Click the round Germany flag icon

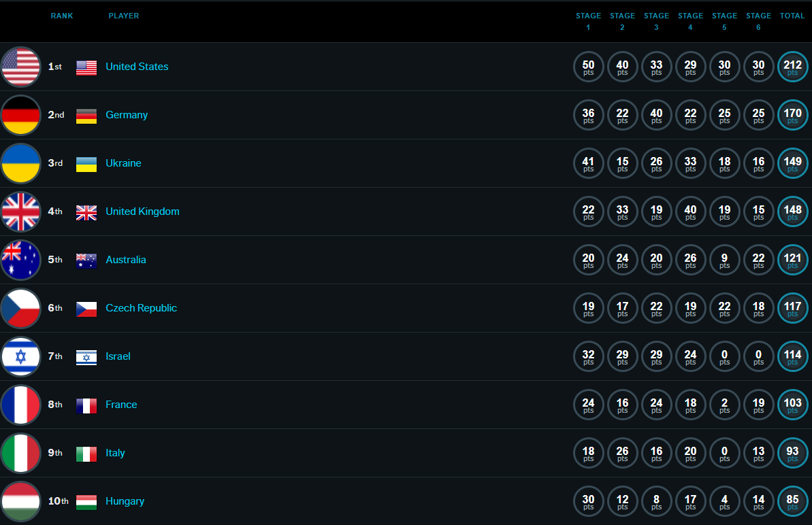click(x=20, y=115)
